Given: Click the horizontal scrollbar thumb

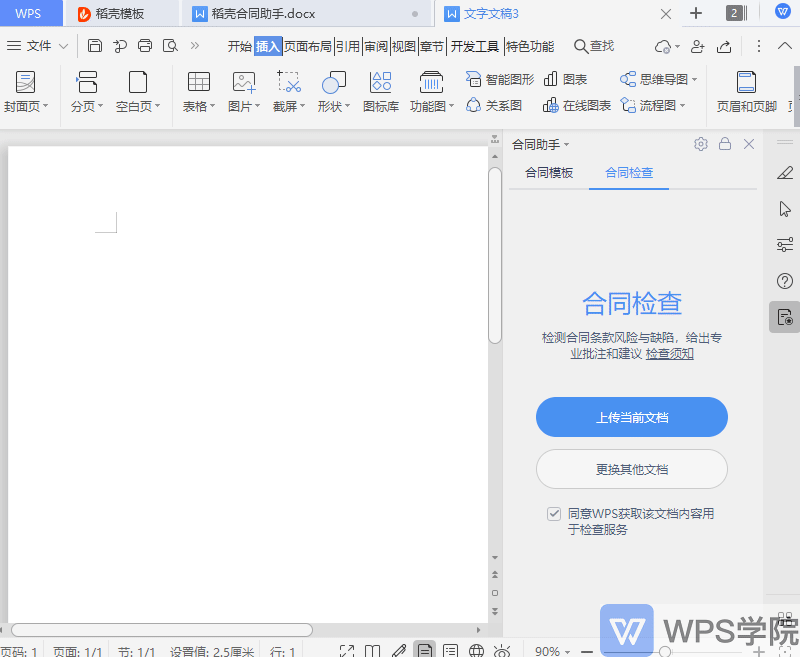Looking at the screenshot, I should pyautogui.click(x=162, y=630).
